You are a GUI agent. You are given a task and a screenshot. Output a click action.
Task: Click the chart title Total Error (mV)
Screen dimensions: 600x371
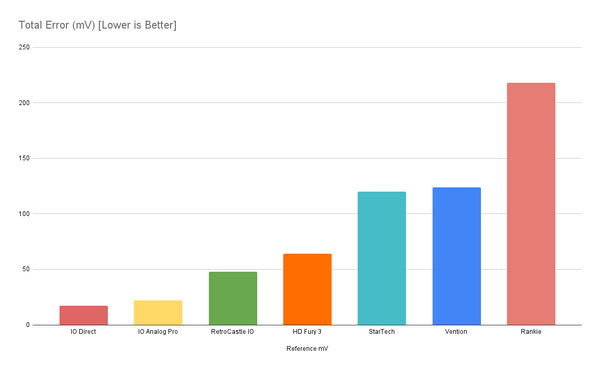(97, 25)
